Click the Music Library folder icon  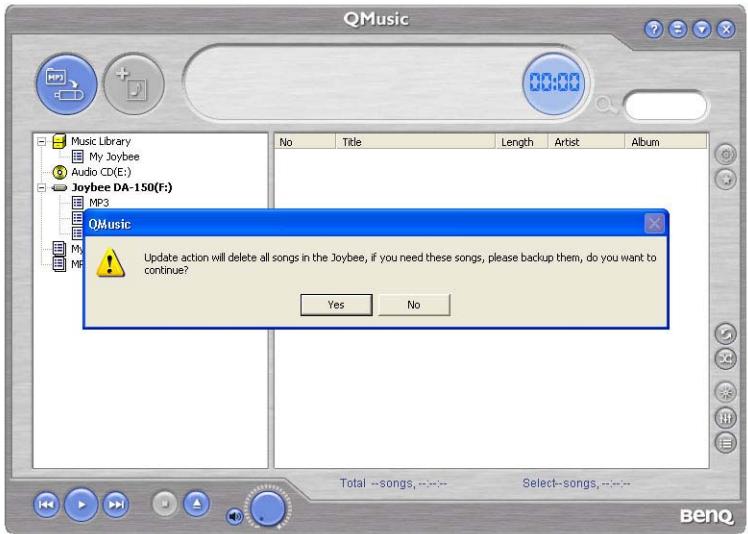pyautogui.click(x=59, y=141)
